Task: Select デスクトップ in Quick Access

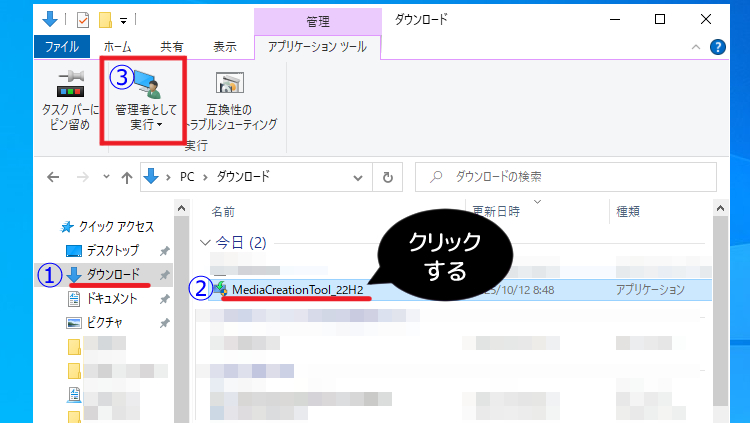Action: pos(112,250)
